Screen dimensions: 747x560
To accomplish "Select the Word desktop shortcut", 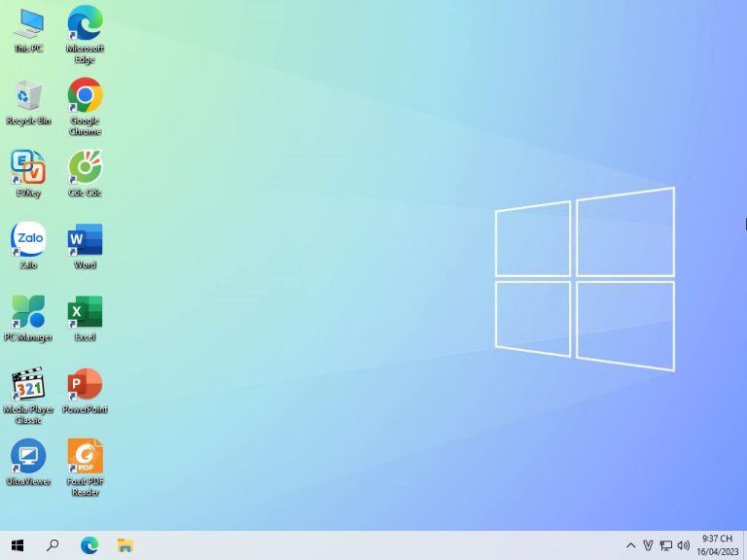I will click(85, 246).
